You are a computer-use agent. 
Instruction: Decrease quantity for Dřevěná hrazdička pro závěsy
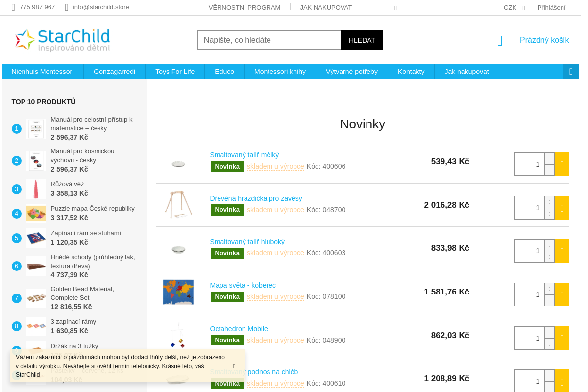click(x=549, y=214)
